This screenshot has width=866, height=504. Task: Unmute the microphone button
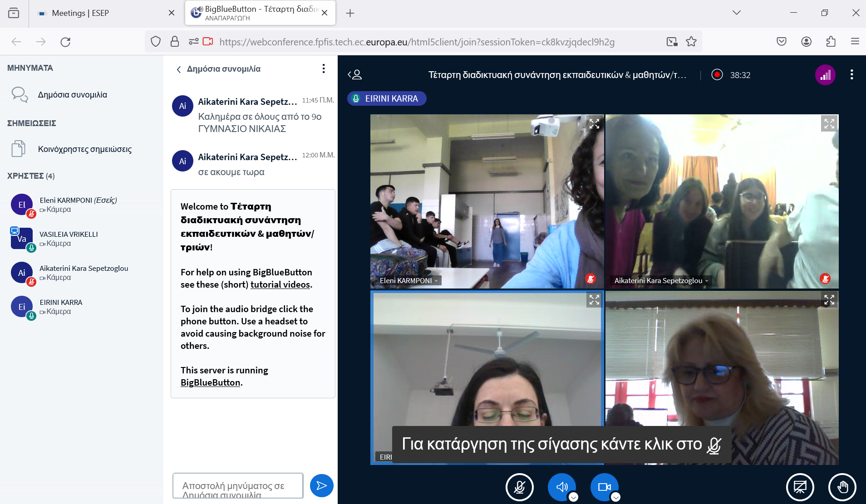(519, 487)
